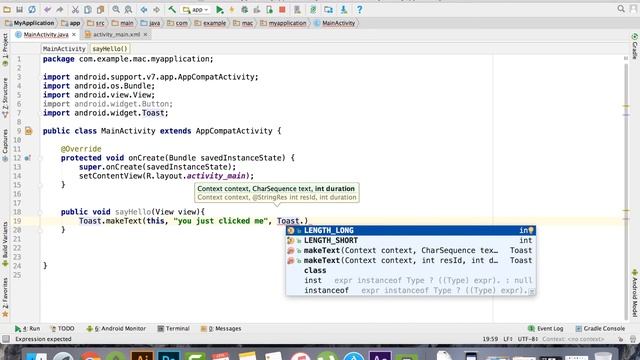Click the tool window toggle at bottom-left corner
640x360 pixels.
coord(6,339)
